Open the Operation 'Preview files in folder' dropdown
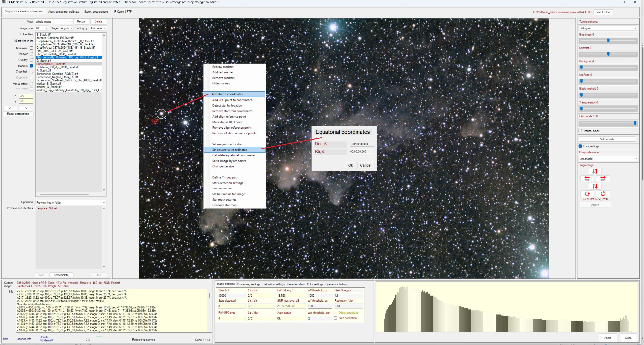Screen dimensions: 644x345 (71, 202)
